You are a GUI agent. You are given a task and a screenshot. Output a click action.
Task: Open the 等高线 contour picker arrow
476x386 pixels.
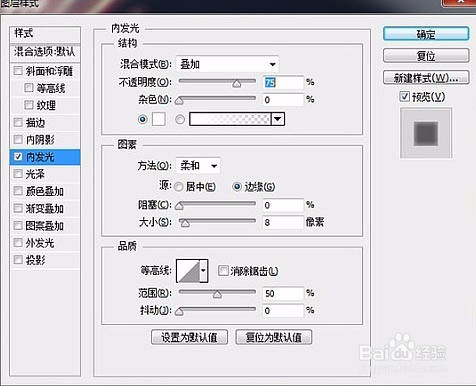(203, 271)
